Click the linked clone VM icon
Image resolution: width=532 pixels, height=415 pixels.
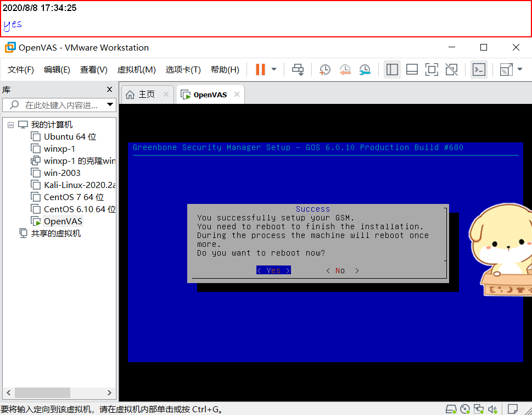36,161
